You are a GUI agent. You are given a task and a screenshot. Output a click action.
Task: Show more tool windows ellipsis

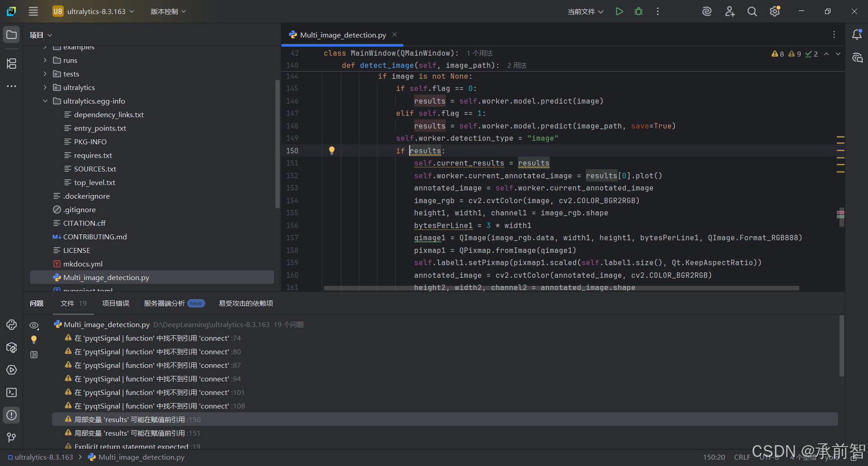(x=12, y=86)
